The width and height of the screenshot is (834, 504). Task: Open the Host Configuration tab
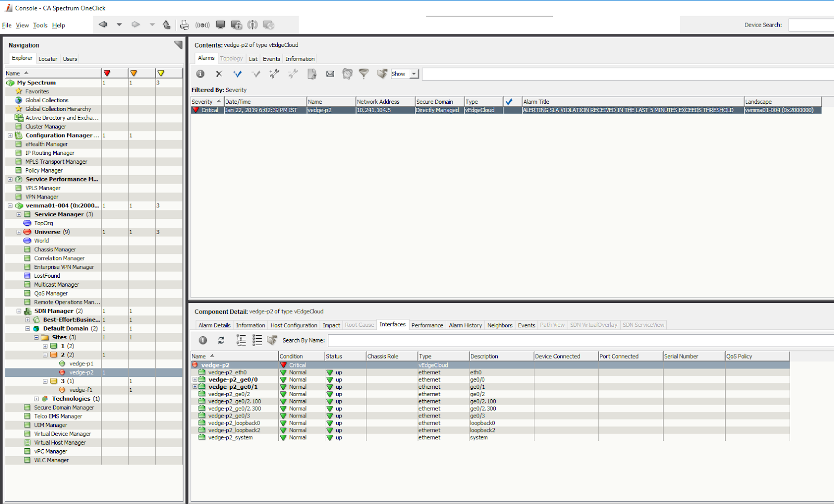tap(294, 325)
